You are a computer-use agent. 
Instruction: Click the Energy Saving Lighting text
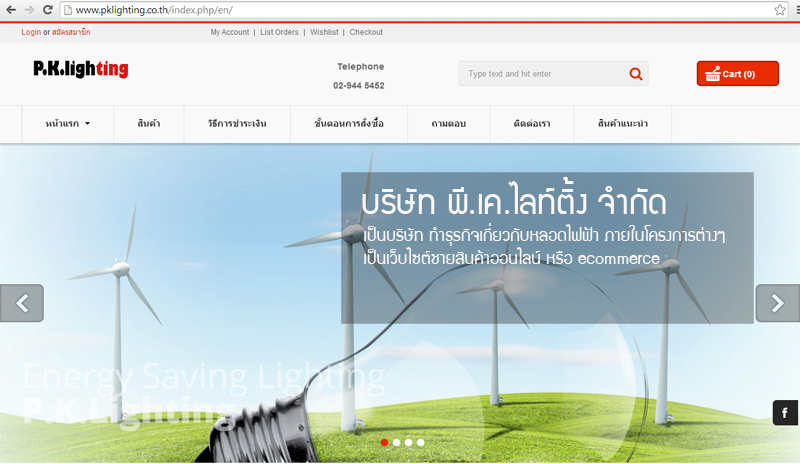pos(204,378)
